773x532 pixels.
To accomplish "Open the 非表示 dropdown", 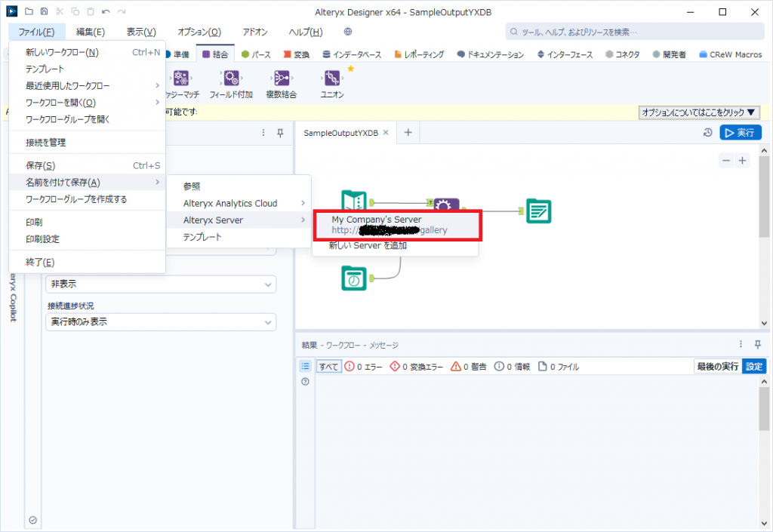I will pos(161,284).
